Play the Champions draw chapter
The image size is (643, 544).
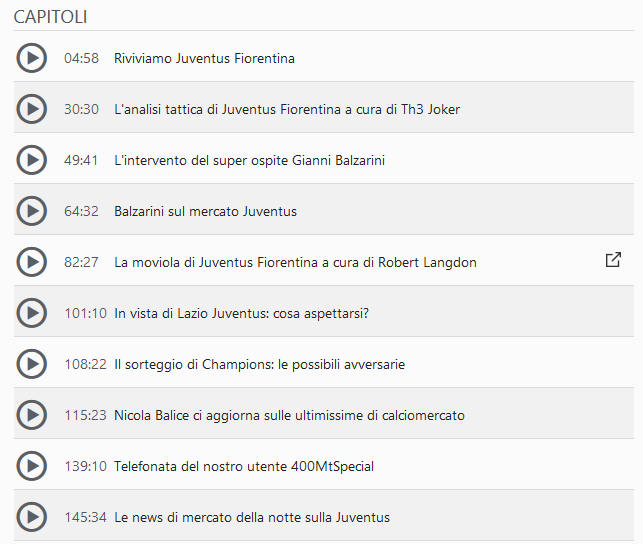[32, 364]
